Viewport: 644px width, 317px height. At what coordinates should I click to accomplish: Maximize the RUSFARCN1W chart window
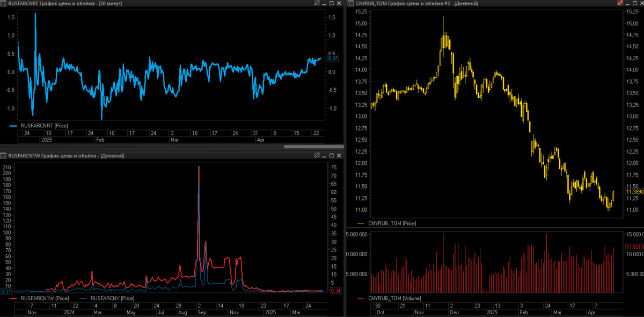(332, 156)
